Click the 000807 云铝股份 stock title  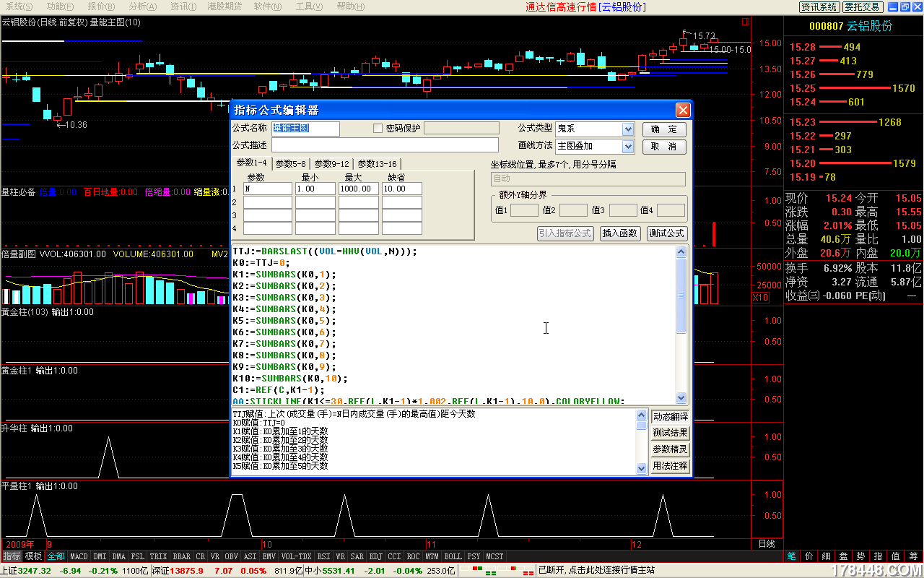[x=850, y=26]
